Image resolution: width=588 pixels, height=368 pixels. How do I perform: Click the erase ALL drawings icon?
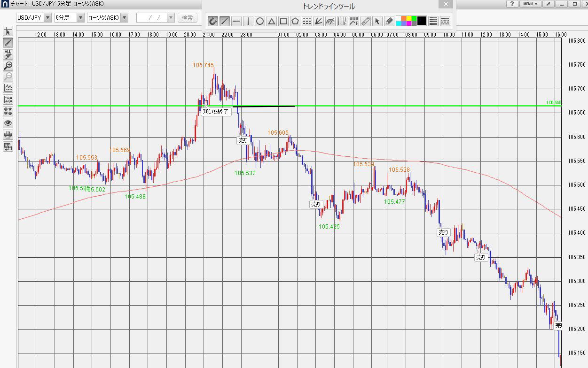pos(8,54)
